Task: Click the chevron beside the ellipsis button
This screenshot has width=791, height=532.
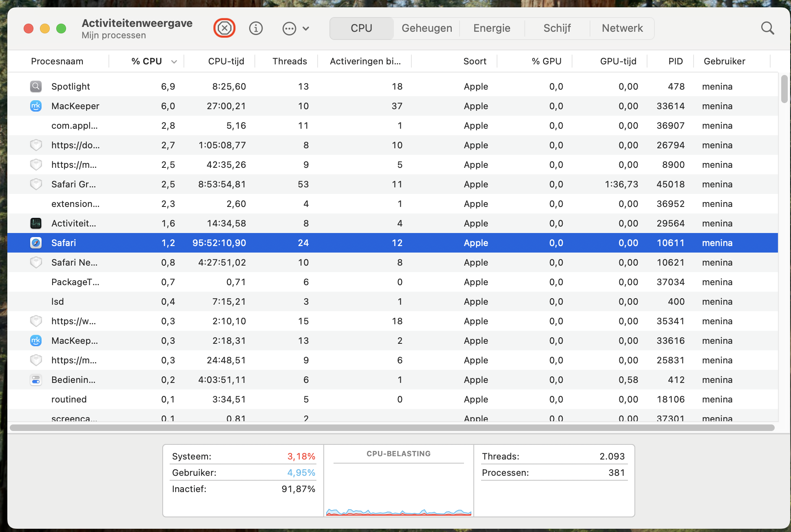Action: 306,29
